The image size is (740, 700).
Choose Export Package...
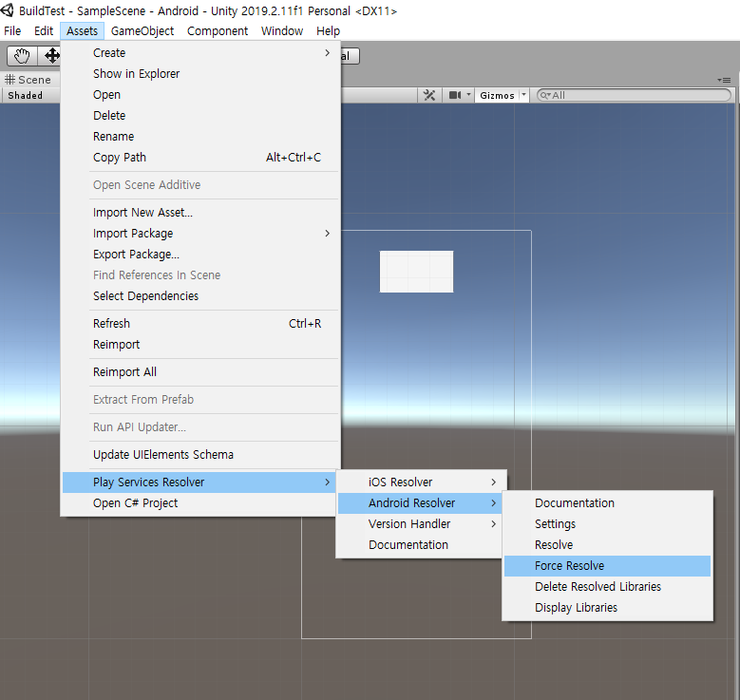(200, 254)
